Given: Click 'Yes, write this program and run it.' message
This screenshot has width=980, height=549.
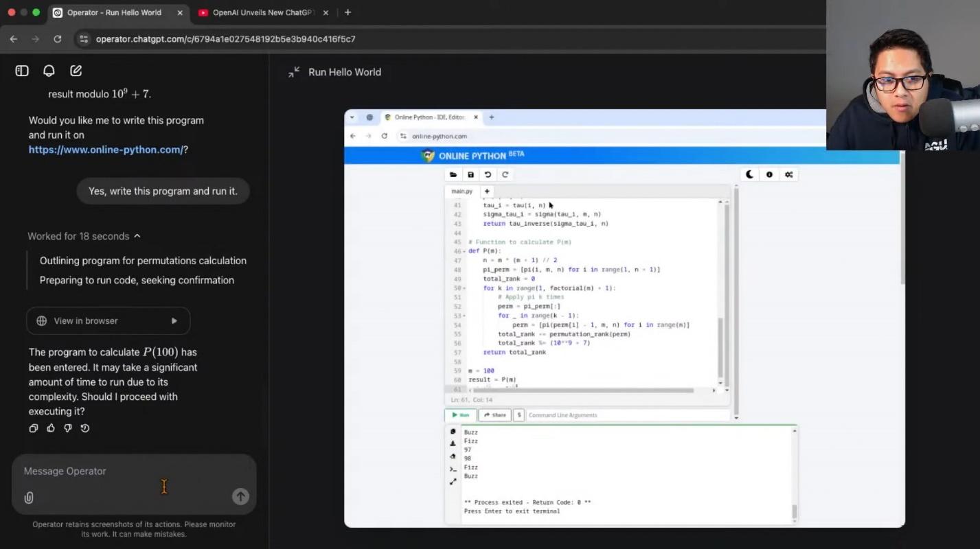Looking at the screenshot, I should click(163, 191).
